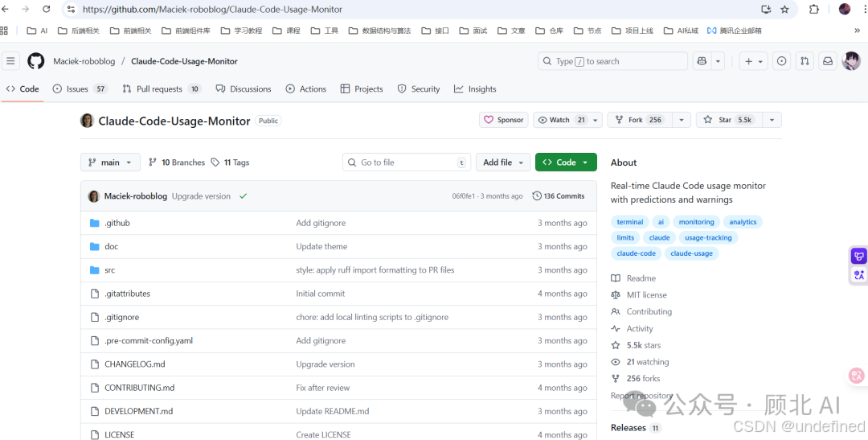This screenshot has width=868, height=440.
Task: Open commit 06f0fe1 hash link
Action: (x=464, y=195)
